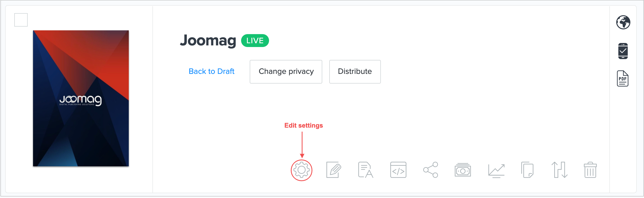The width and height of the screenshot is (644, 198).
Task: Click the share icon
Action: click(x=431, y=170)
